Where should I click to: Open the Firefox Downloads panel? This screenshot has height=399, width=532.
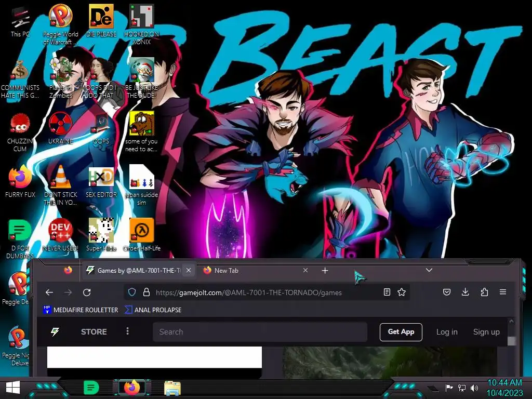pyautogui.click(x=465, y=292)
